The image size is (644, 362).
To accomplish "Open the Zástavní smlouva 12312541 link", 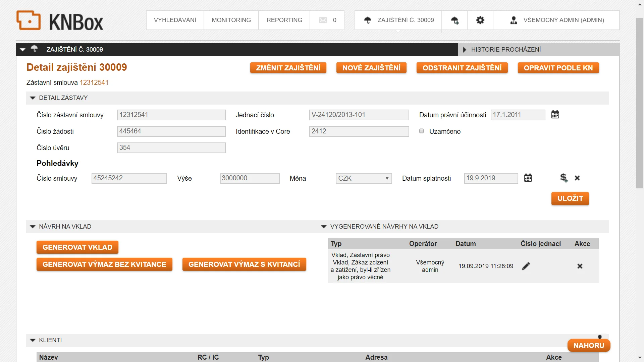I will tap(94, 82).
